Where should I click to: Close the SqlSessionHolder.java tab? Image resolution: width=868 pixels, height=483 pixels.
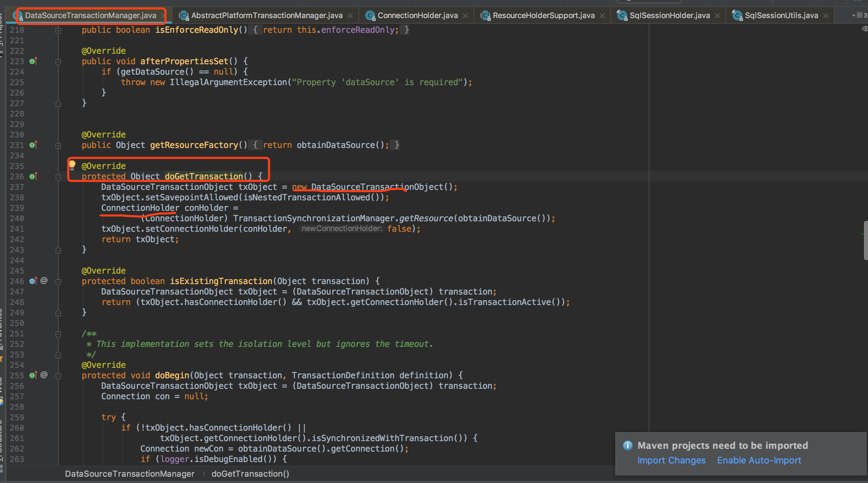point(718,16)
